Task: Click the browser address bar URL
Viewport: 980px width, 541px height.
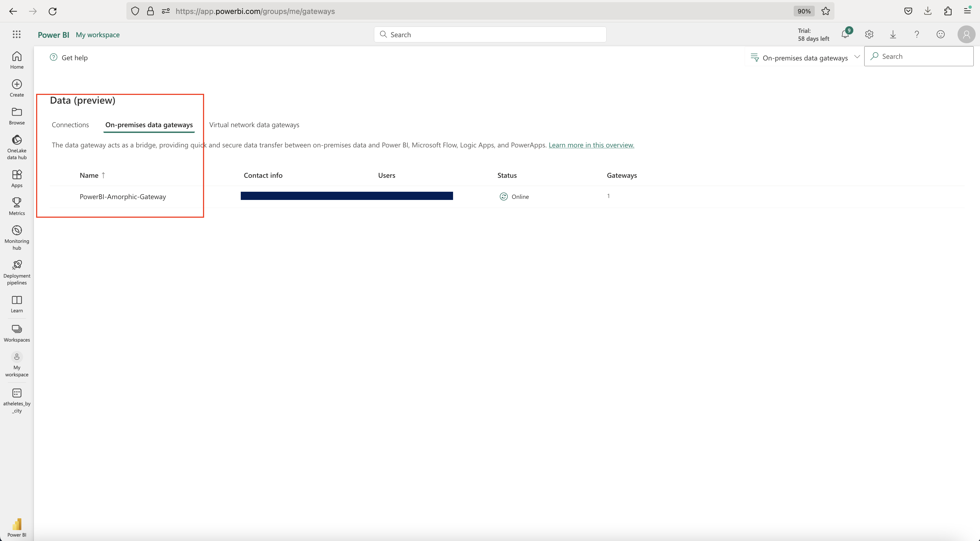Action: (255, 11)
